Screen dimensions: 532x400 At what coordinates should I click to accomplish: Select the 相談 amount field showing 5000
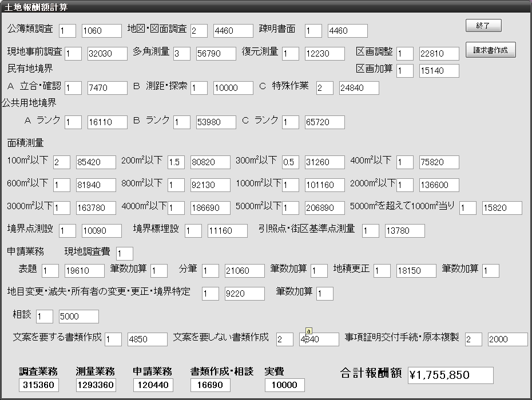tap(78, 317)
